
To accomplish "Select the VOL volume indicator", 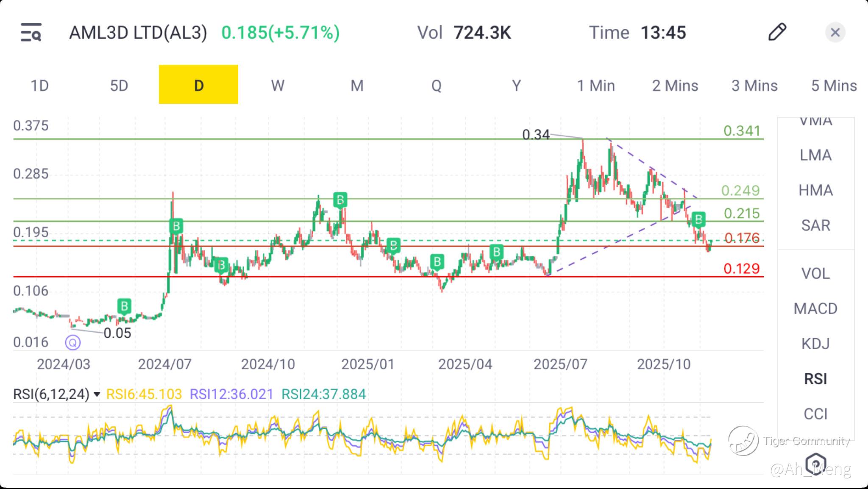I will tap(815, 274).
